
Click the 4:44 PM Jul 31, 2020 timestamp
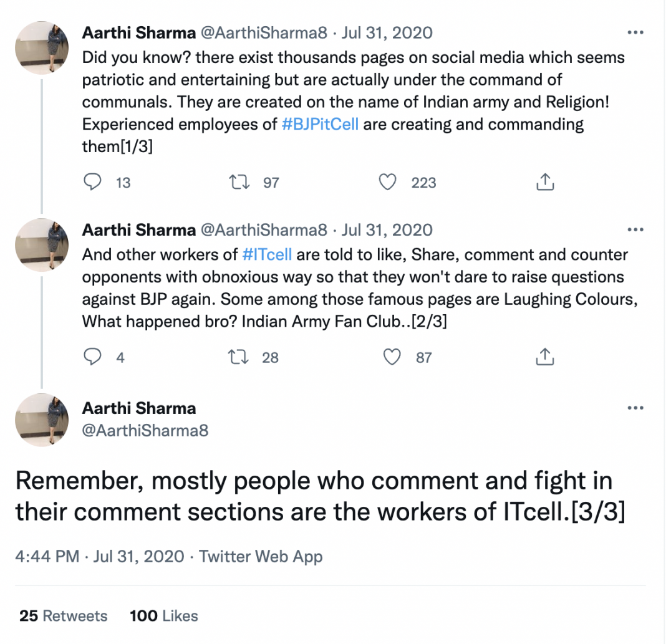[x=100, y=557]
